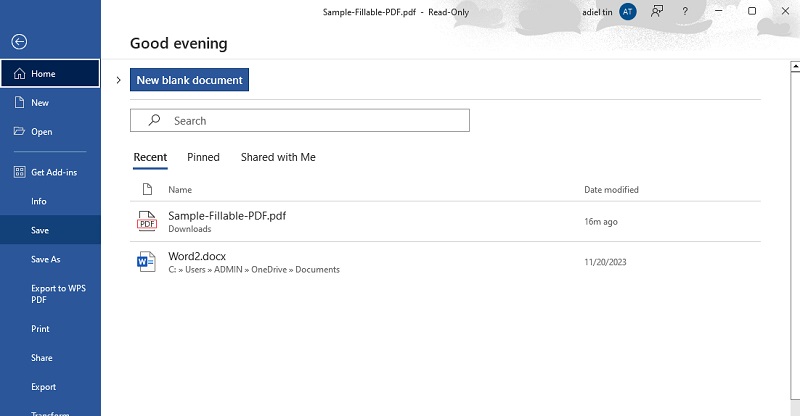Create a New blank document
Image resolution: width=800 pixels, height=416 pixels.
(x=189, y=80)
